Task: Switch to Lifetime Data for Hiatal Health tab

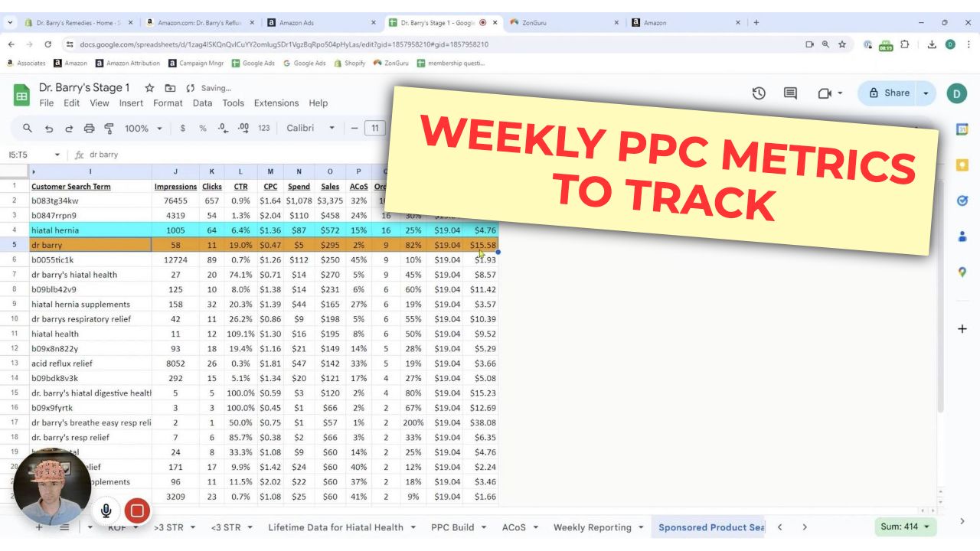Action: [x=335, y=527]
